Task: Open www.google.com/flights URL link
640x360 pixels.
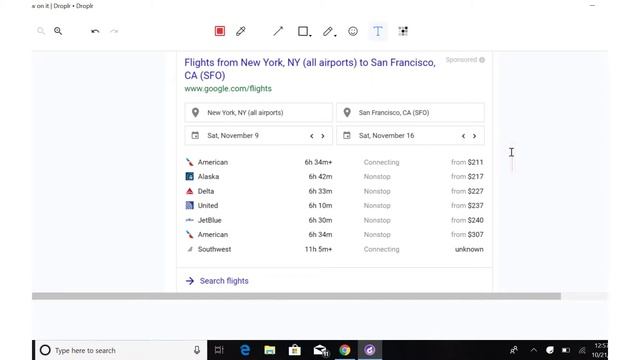Action: (228, 89)
